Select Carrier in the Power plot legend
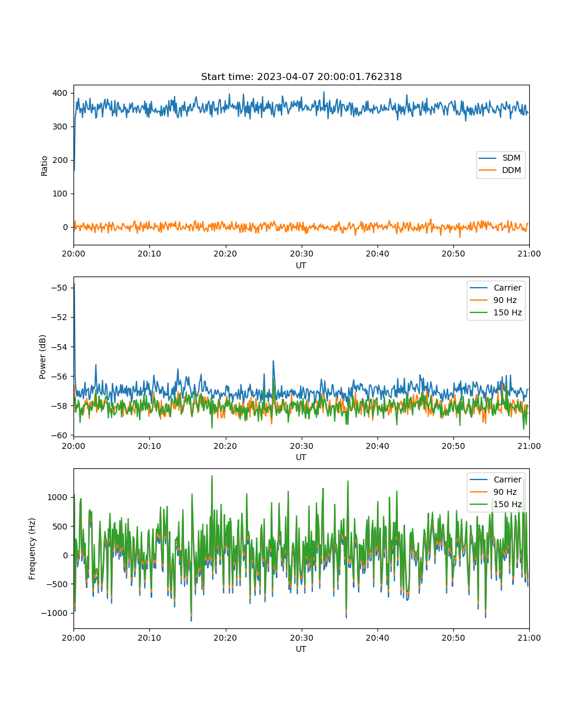 507,288
